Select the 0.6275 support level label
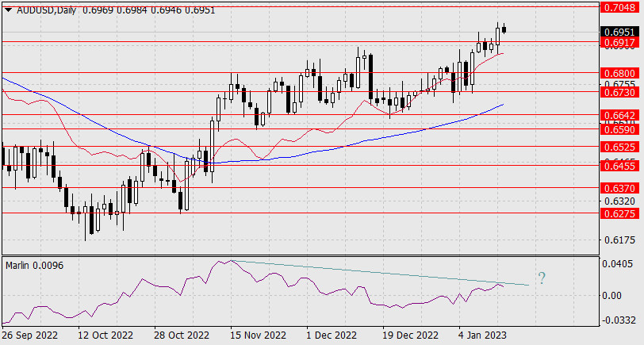This screenshot has height=345, width=644. click(618, 213)
